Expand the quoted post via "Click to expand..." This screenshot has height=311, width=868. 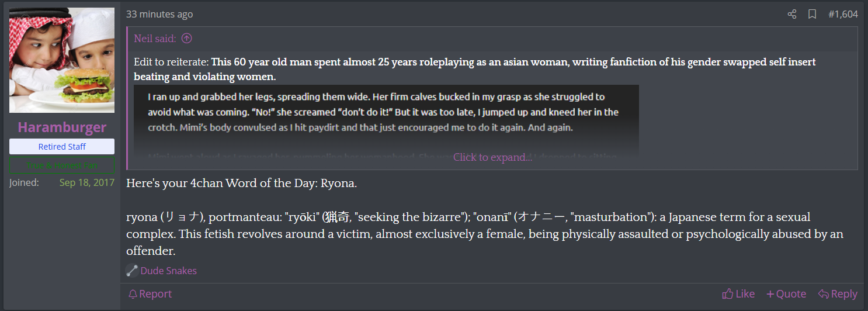pyautogui.click(x=492, y=157)
